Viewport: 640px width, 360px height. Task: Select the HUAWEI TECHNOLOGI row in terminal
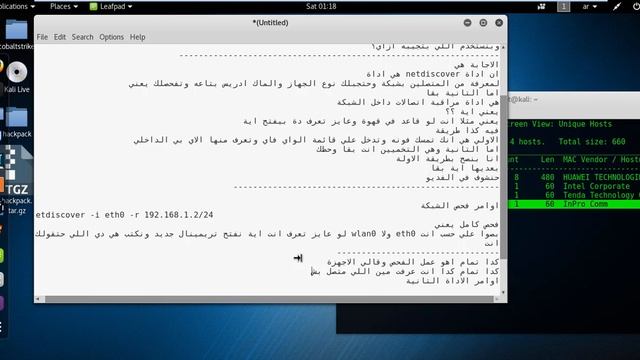click(x=574, y=177)
